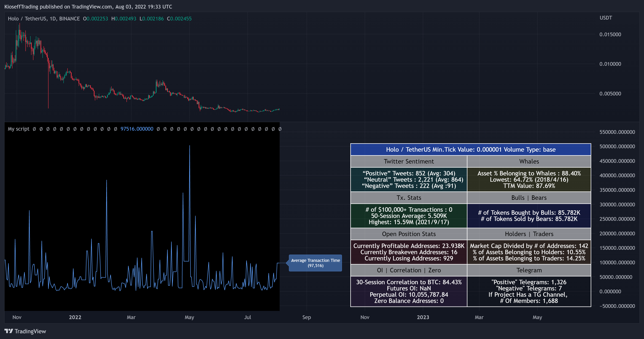
Task: Click the "Negative" Tweets : 222 line
Action: 409,186
